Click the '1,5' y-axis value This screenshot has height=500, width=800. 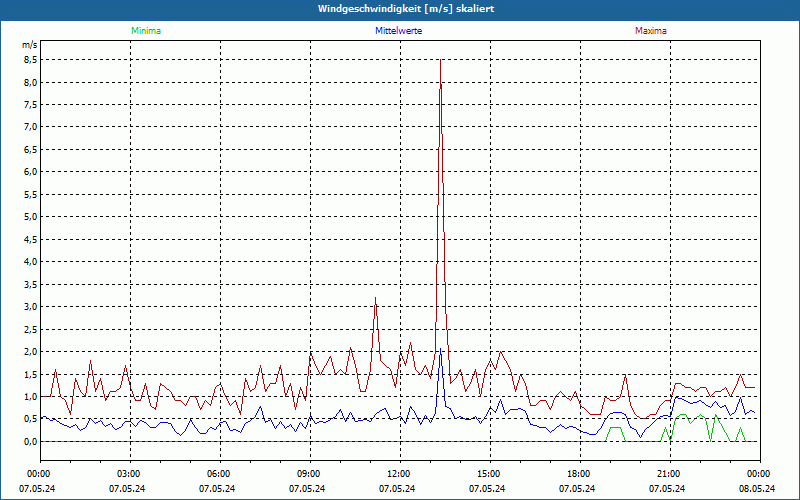(31, 374)
